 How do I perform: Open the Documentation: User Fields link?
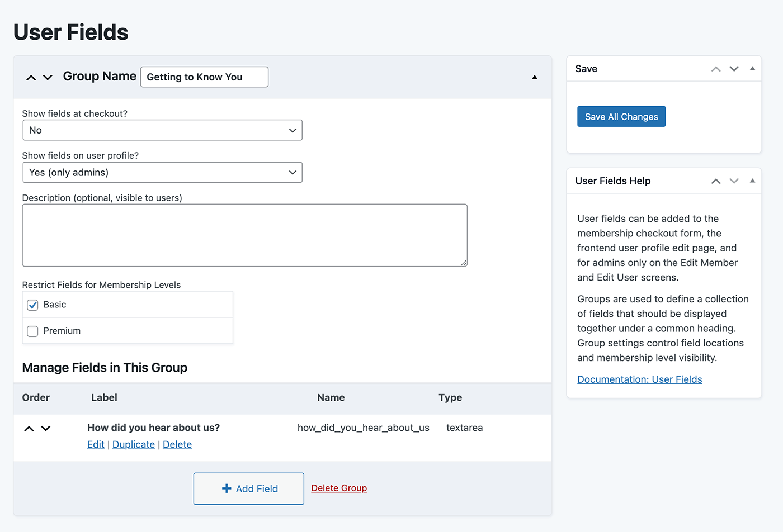tap(639, 379)
